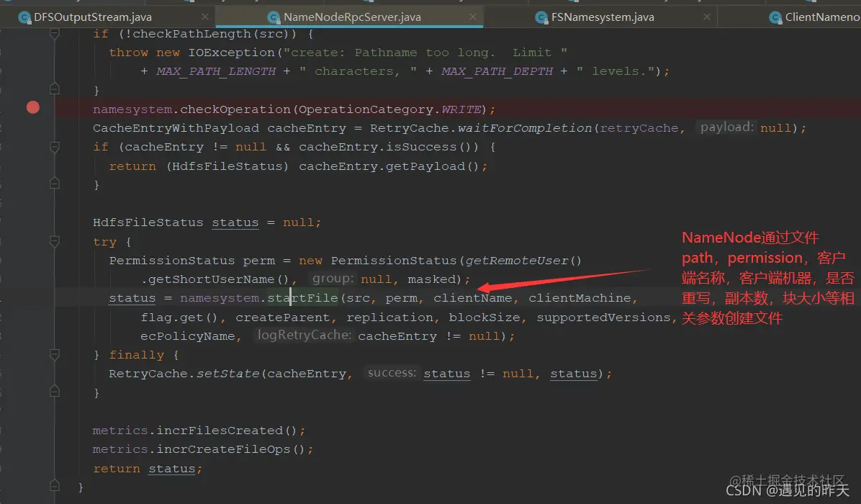
Task: Click the class icon on DFSOutputStream.java tab
Action: [24, 17]
